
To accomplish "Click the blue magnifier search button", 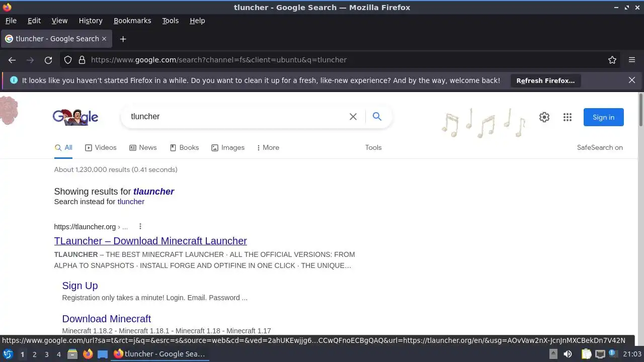I will pyautogui.click(x=377, y=117).
